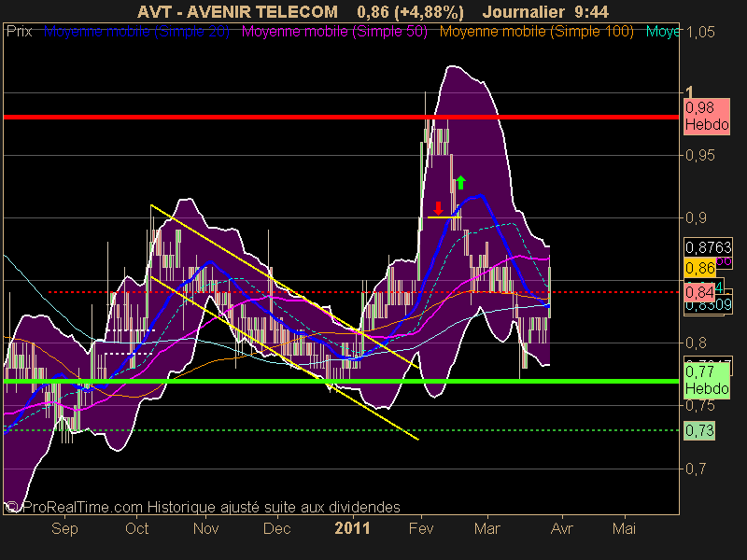Screen dimensions: 747x560
Task: Click the 0,95 price axis label
Action: point(700,155)
